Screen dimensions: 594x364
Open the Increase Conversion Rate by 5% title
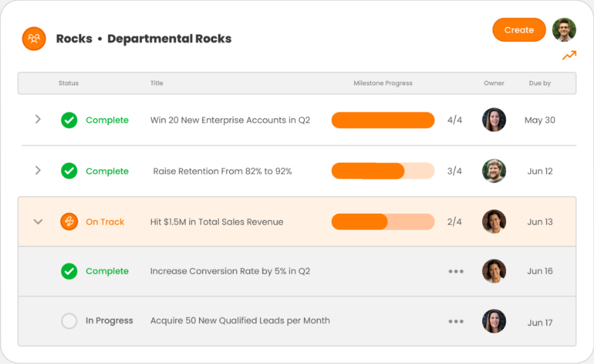click(230, 271)
